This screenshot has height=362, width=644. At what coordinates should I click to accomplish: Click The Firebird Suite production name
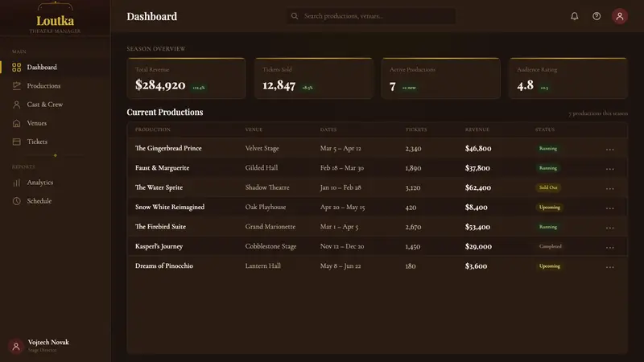click(160, 227)
